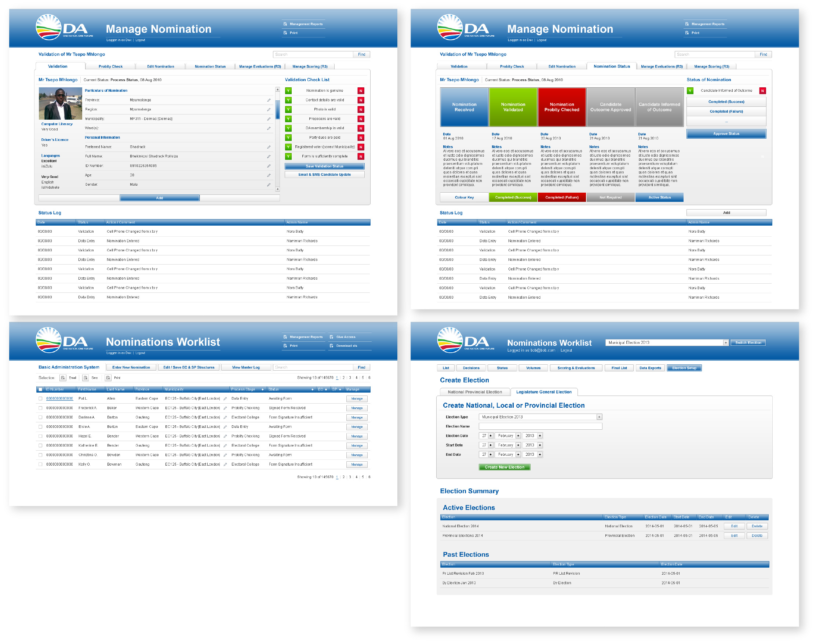Screen dimensions: 816x644
Task: Tick the checkbox for Frederick A. Baker
Action: pos(40,408)
